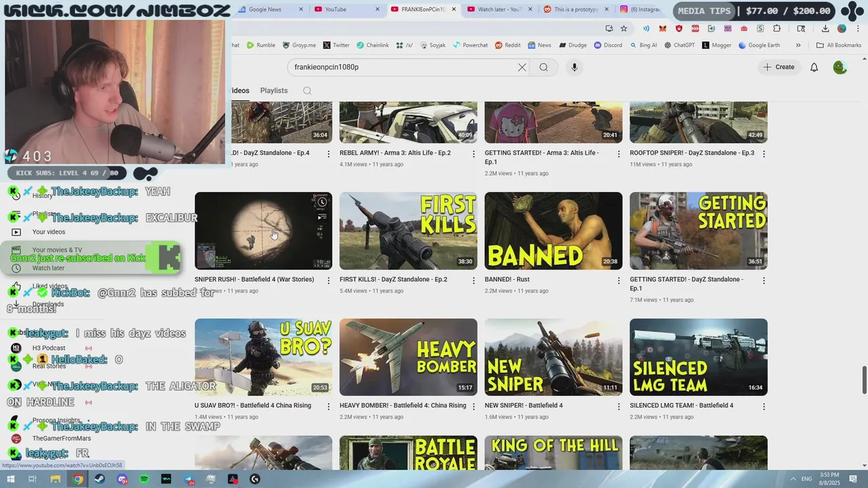Open YouTube notifications bell
868x488 pixels.
814,67
